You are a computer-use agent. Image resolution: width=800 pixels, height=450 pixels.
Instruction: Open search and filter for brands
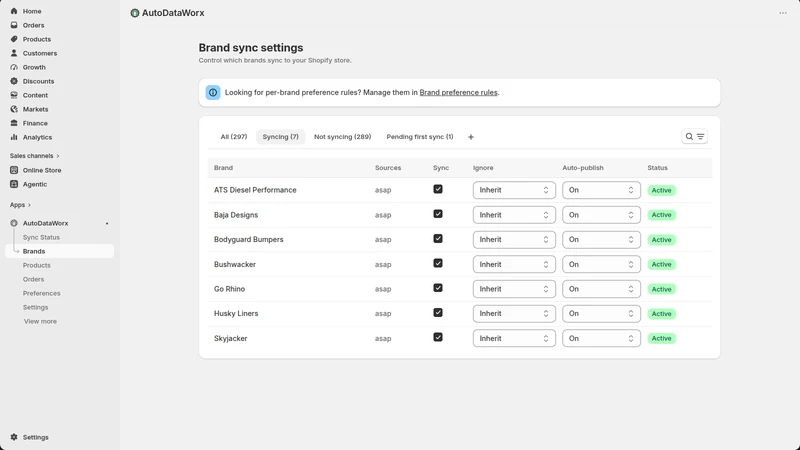[x=694, y=137]
